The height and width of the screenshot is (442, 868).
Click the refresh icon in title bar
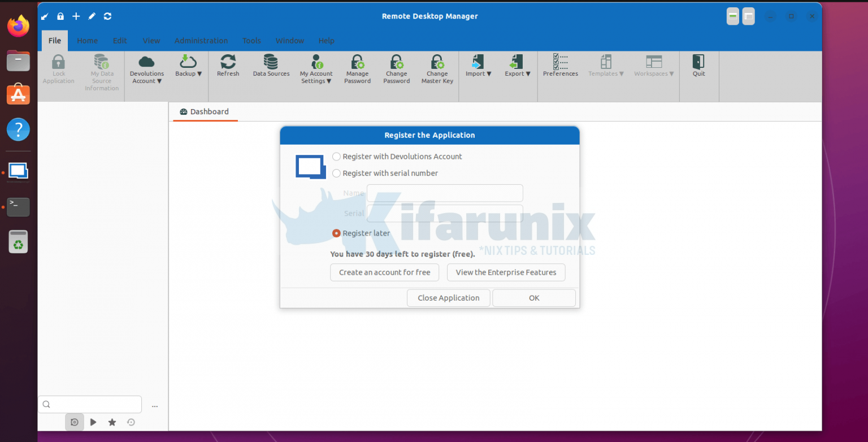tap(108, 16)
